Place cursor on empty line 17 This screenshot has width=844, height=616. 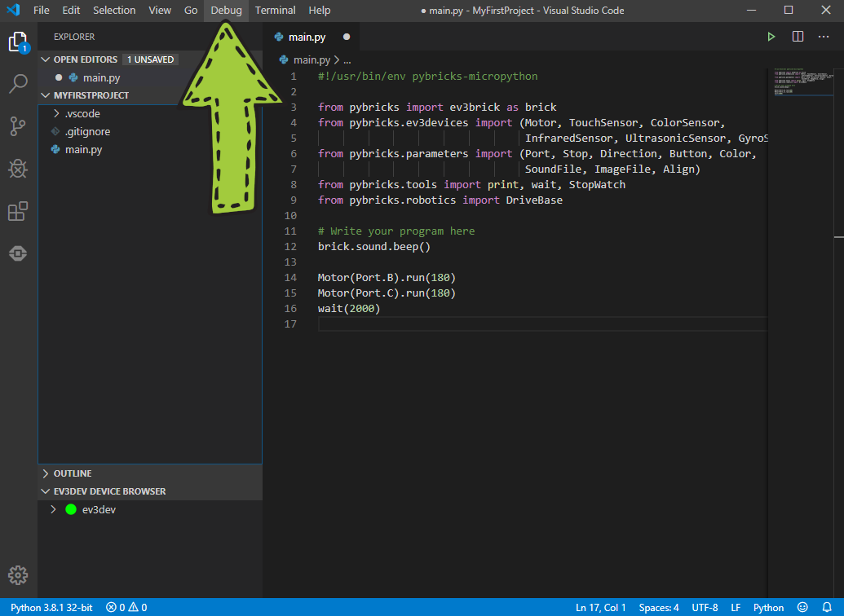[x=542, y=323]
